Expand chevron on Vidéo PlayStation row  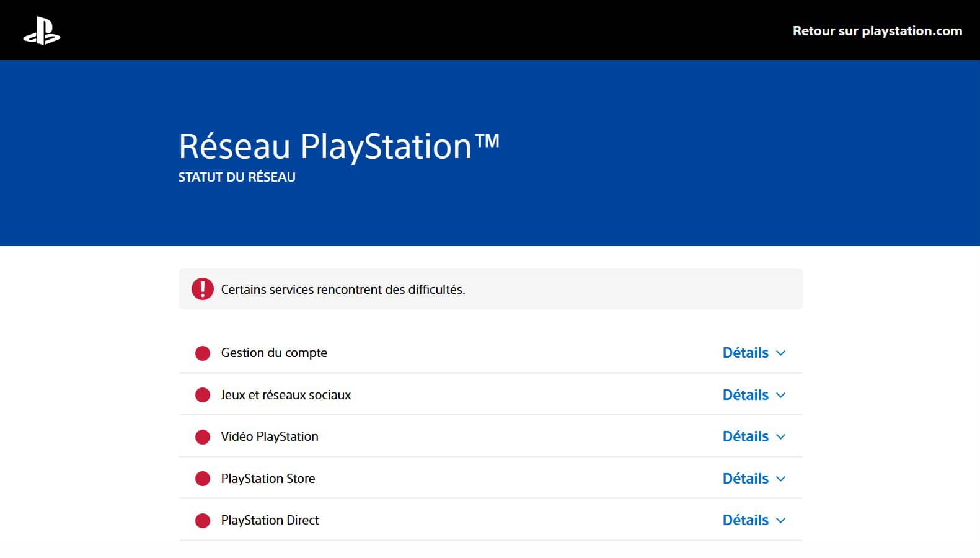781,437
